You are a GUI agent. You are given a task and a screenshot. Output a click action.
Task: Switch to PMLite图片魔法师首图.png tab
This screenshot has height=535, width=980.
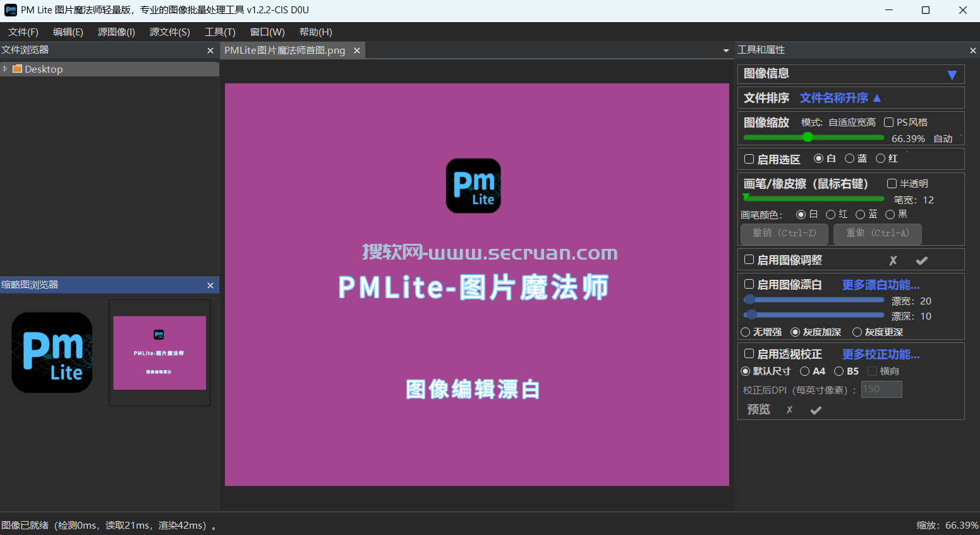285,51
